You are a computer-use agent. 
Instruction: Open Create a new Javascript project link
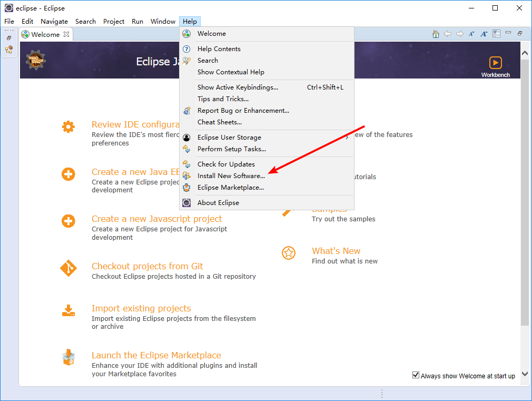coord(157,219)
